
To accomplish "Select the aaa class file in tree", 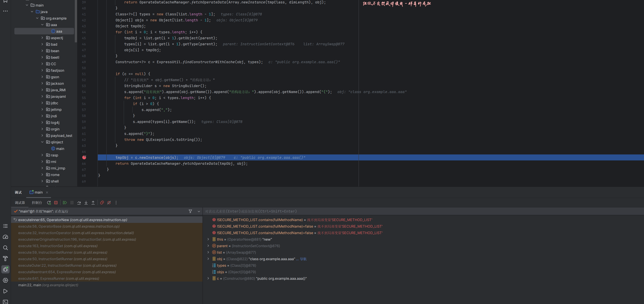I will pos(44,31).
